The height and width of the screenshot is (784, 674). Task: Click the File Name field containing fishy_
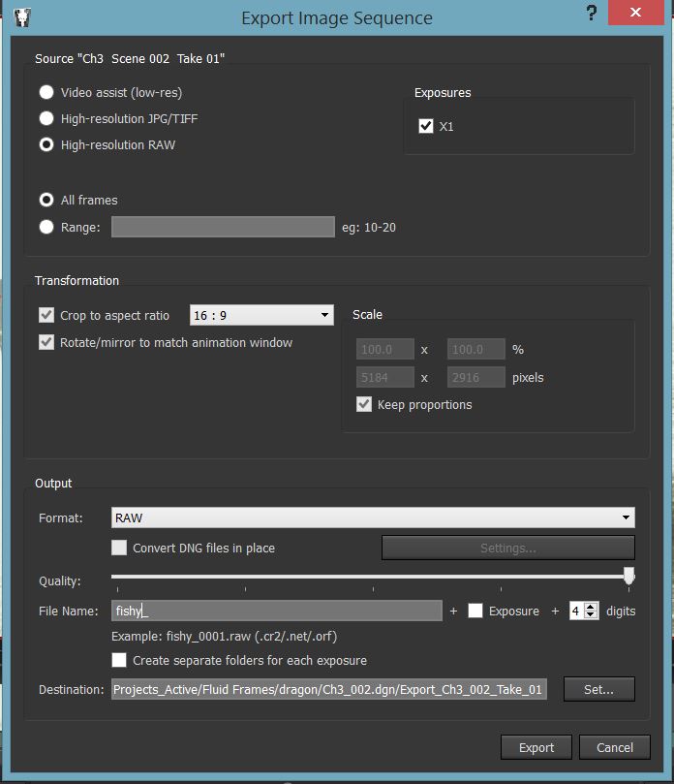(x=281, y=612)
